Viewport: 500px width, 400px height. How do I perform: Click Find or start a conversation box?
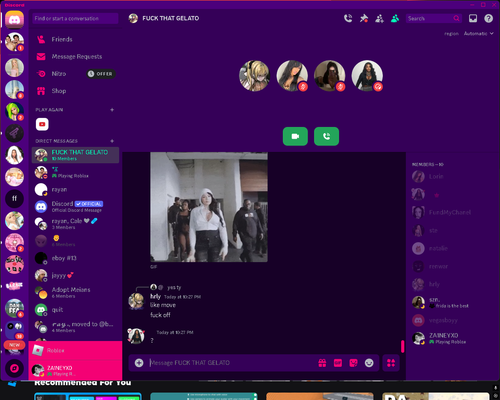(75, 18)
